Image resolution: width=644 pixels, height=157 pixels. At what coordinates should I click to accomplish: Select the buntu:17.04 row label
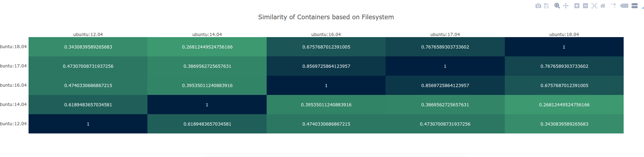click(x=13, y=66)
